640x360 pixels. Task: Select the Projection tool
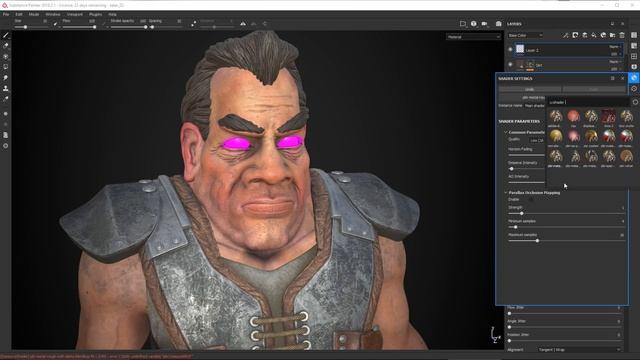coord(6,57)
